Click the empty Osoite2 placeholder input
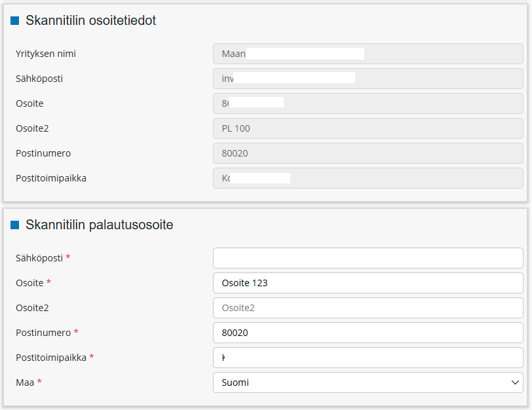The width and height of the screenshot is (532, 410). coord(368,308)
